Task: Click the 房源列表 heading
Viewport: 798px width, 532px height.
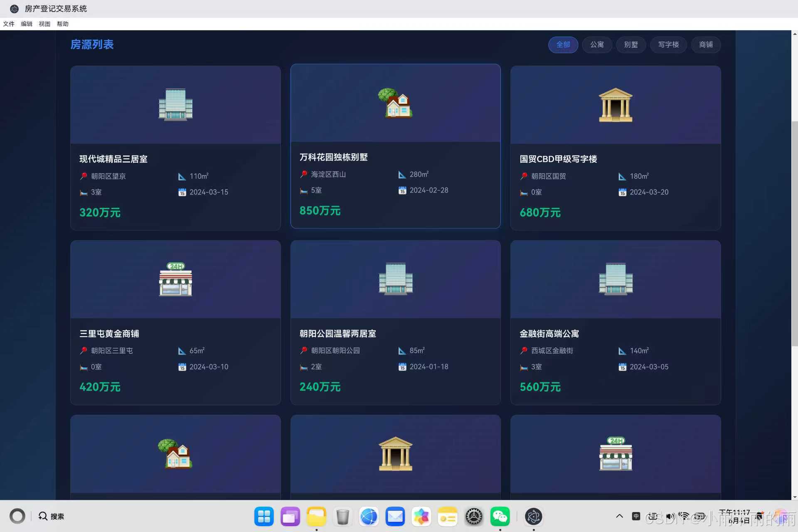Action: [x=92, y=44]
